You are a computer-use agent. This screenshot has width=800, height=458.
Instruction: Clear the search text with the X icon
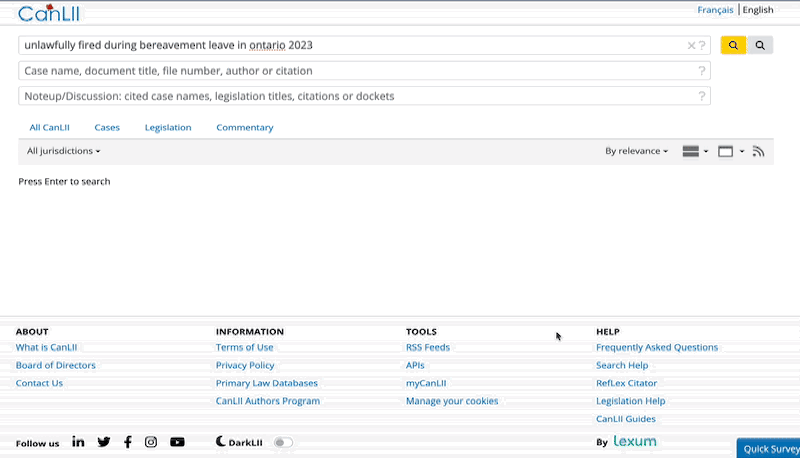tap(691, 45)
